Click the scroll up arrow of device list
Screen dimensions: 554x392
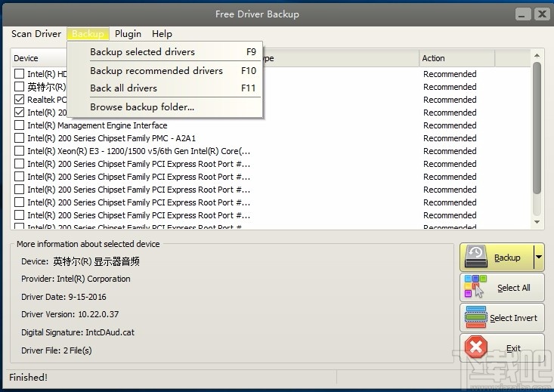(537, 55)
